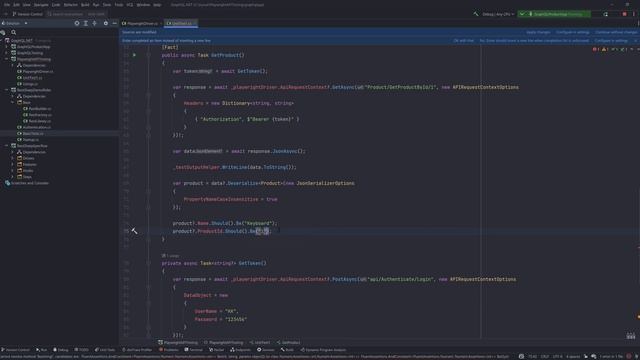Click '1 error in 1 file' in status bar
The height and width of the screenshot is (360, 640).
(x=611, y=356)
